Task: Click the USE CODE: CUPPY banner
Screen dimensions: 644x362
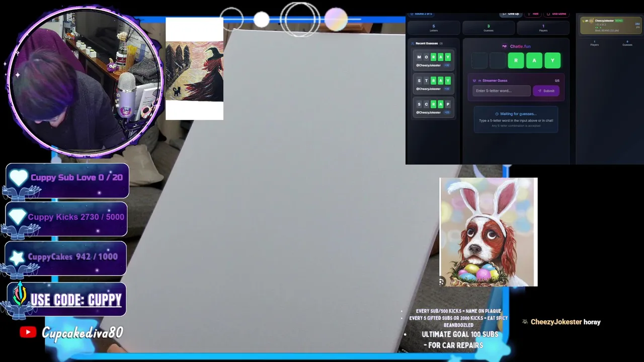Action: click(x=66, y=299)
